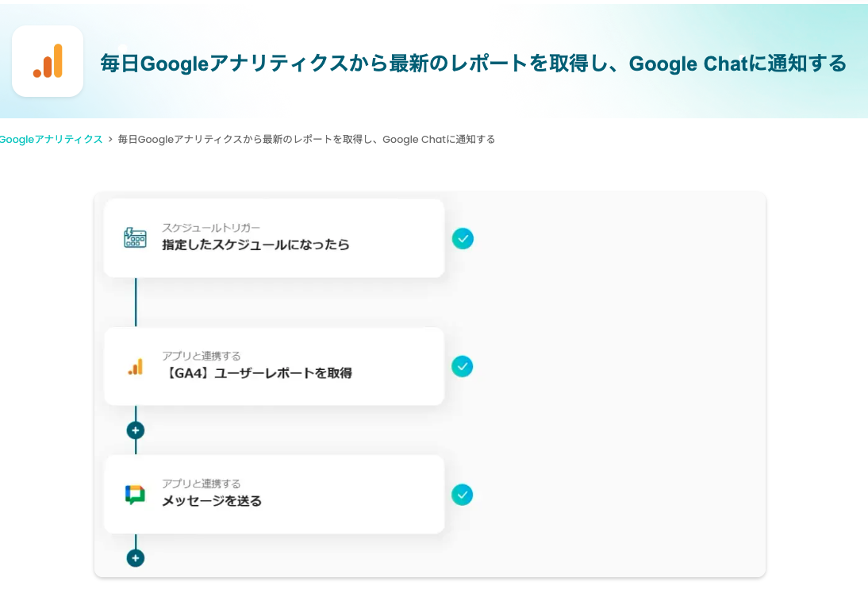Click the checkmark beside the メッセージを送る step
868x605 pixels.
tap(463, 495)
